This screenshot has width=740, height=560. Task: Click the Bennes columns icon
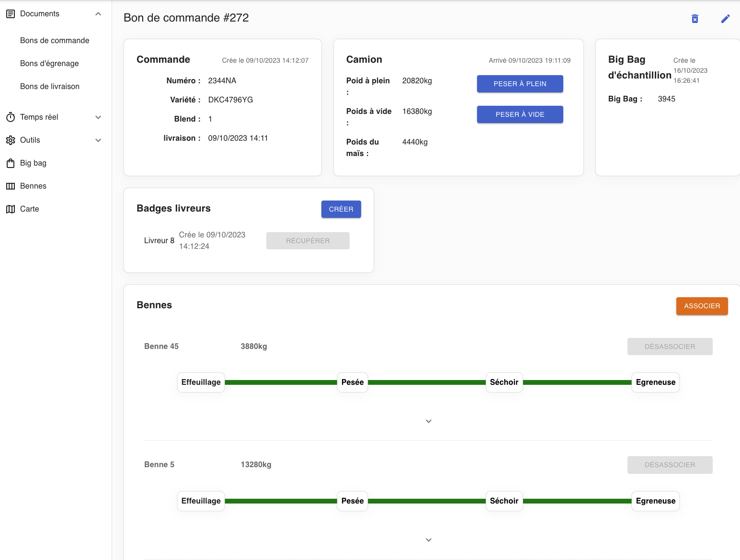[x=11, y=186]
